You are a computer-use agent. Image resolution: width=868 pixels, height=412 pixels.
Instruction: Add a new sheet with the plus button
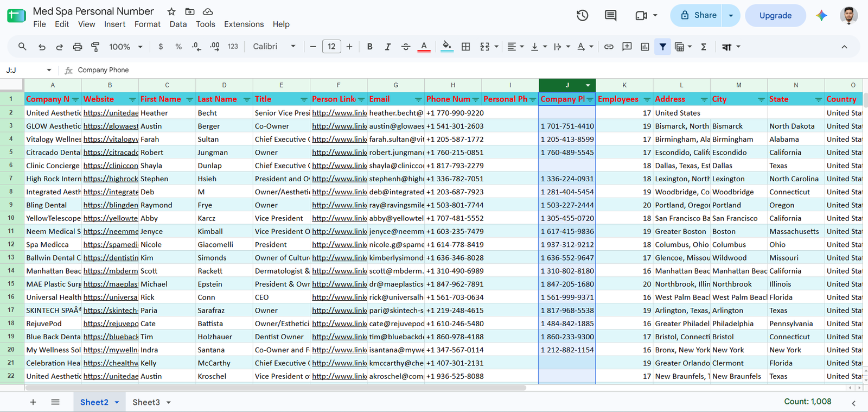33,402
